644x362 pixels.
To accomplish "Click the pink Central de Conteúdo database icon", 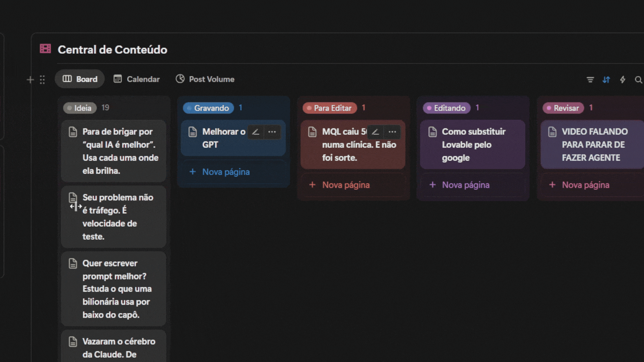I will (x=45, y=49).
